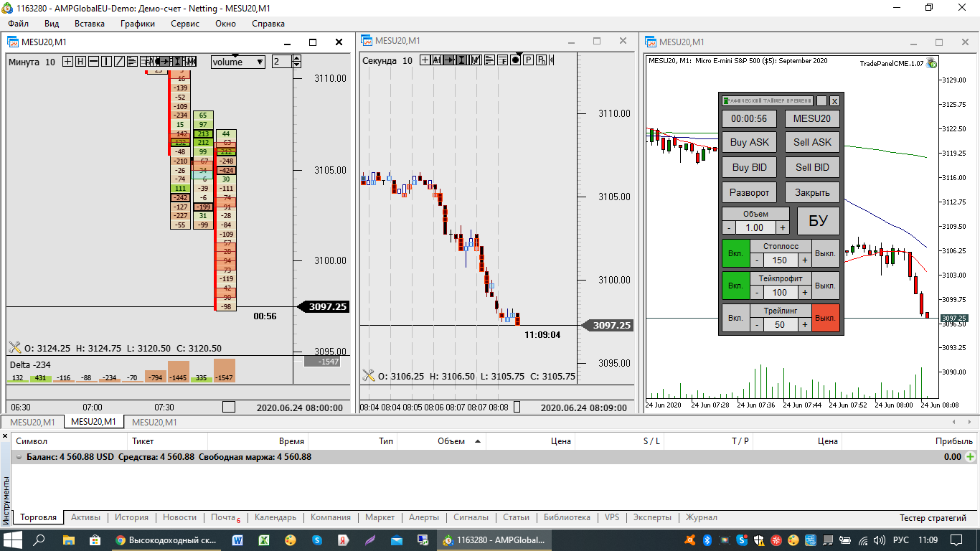This screenshot has width=980, height=551.
Task: Increase Стоплосс value with plus
Action: 805,260
